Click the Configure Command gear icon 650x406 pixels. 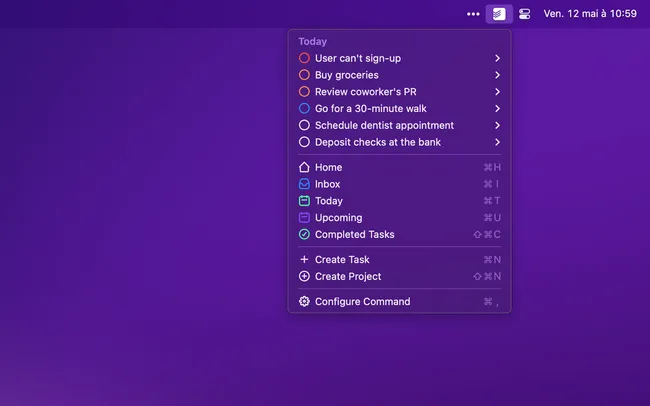[304, 302]
